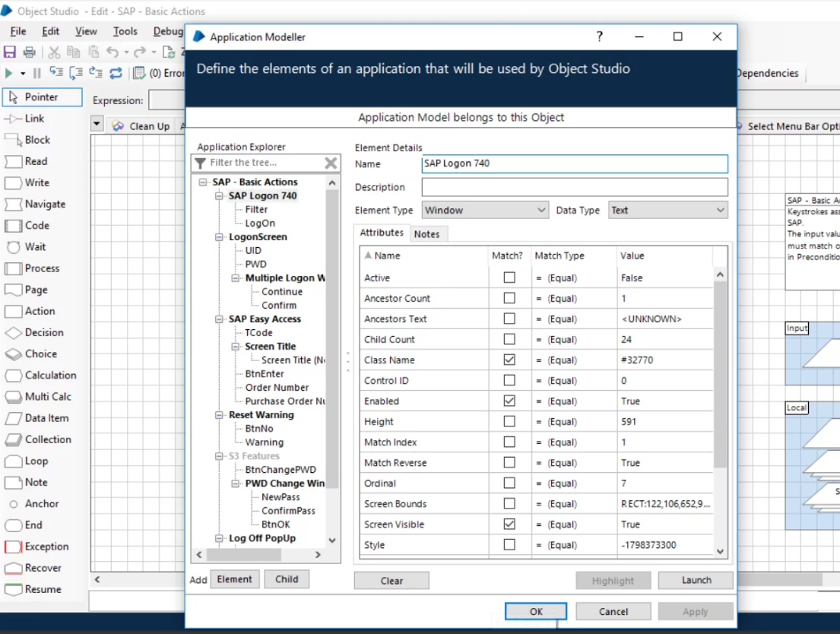Screen dimensions: 840x634
Task: Click the Cancel button
Action: (x=613, y=611)
